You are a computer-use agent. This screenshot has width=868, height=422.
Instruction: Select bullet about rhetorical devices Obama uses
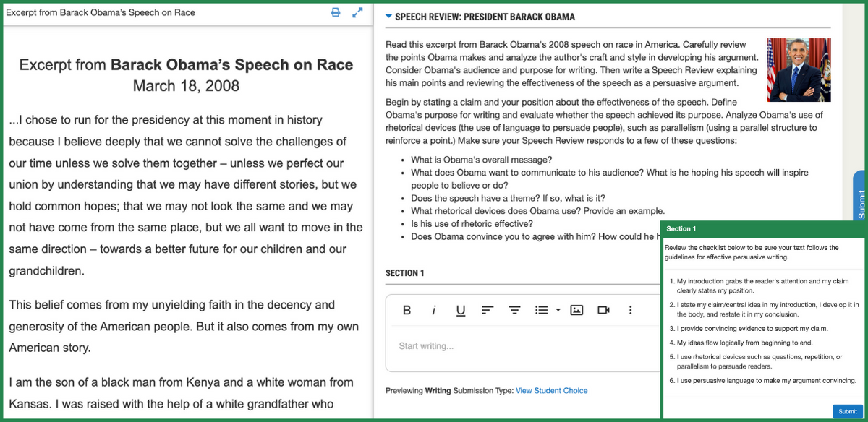pyautogui.click(x=537, y=211)
